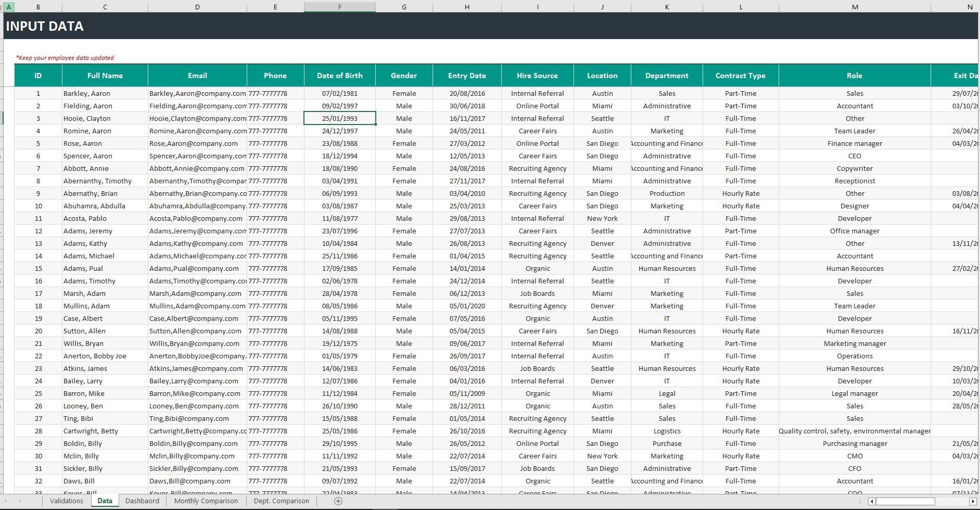The width and height of the screenshot is (980, 510).
Task: Click the Role header cell
Action: pos(855,76)
